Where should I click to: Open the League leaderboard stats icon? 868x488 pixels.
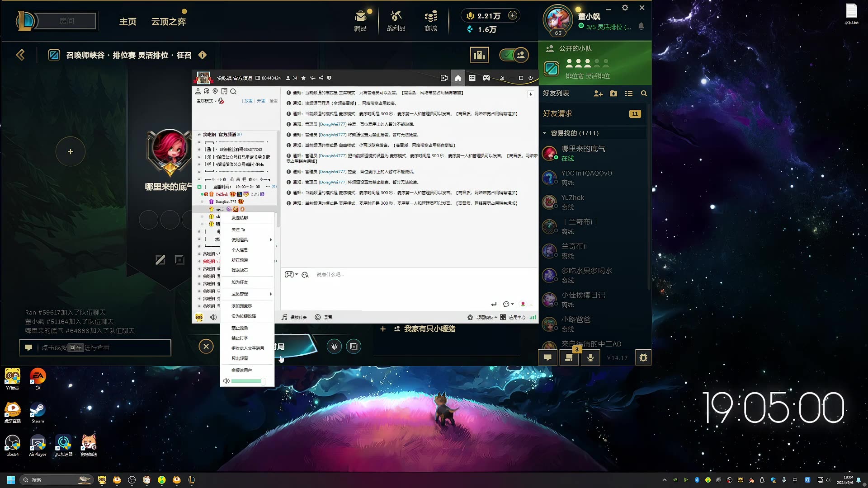tap(479, 55)
